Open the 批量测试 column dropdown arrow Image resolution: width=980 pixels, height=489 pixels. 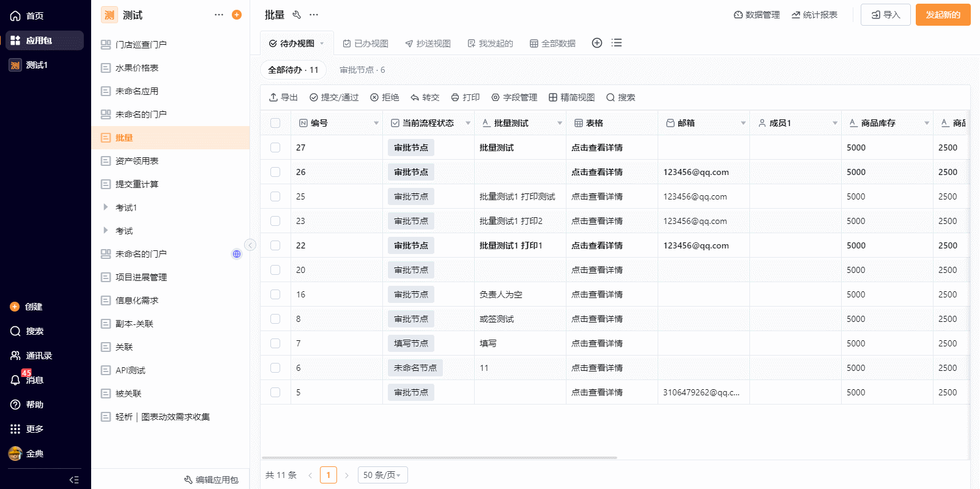560,123
